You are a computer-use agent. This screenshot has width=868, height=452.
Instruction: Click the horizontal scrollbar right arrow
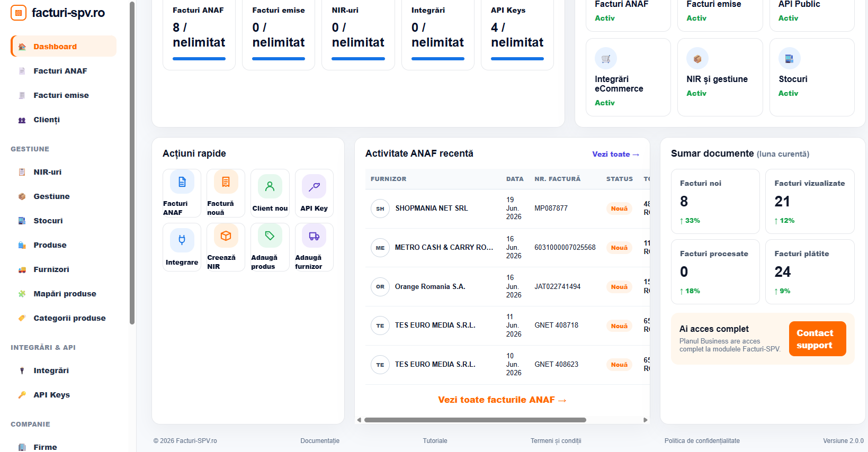[645, 420]
